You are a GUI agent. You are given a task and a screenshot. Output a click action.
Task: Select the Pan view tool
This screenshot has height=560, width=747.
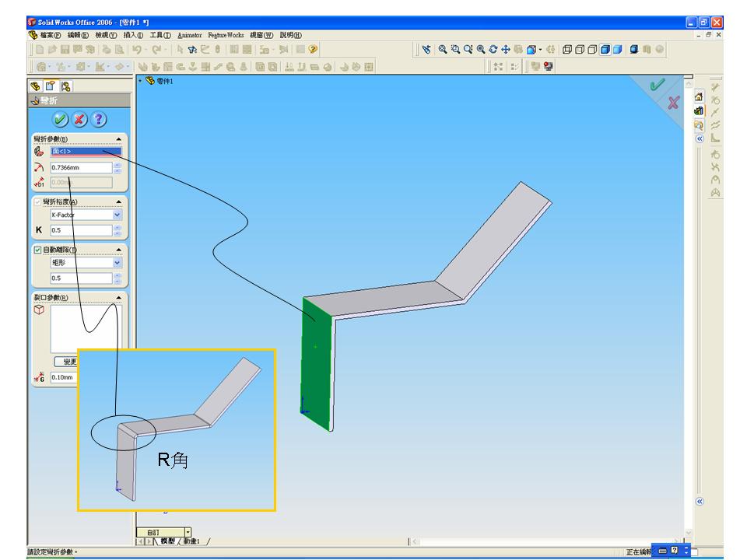[506, 50]
